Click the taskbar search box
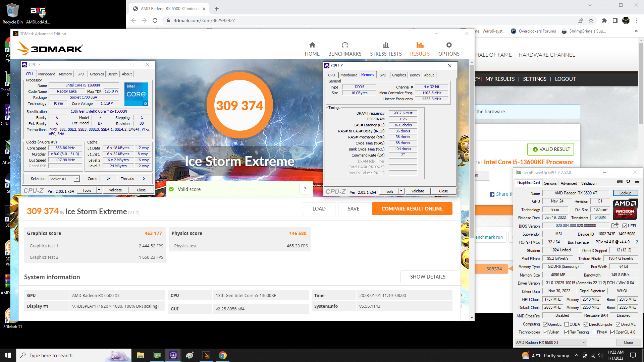This screenshot has width=644, height=362. point(74,355)
